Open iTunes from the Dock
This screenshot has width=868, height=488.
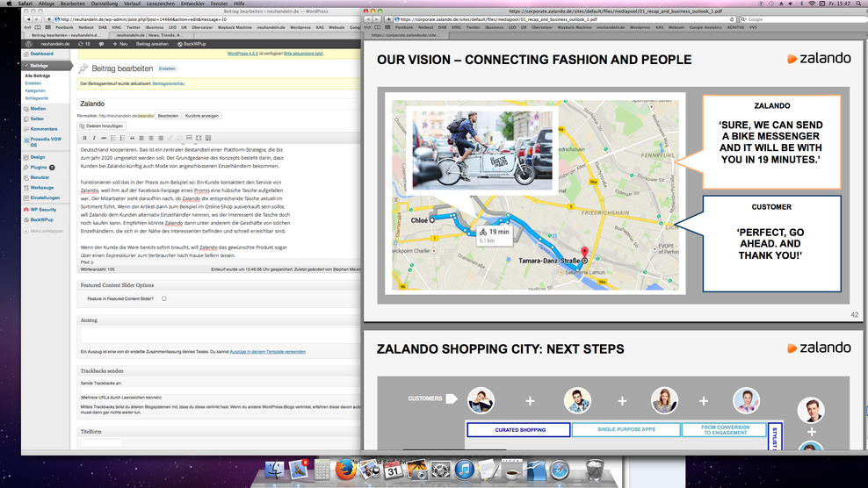point(465,470)
